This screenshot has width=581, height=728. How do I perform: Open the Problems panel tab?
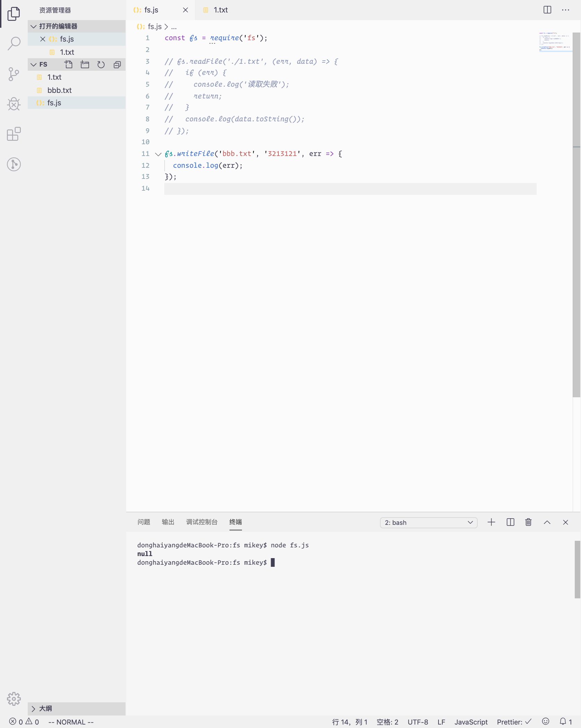(x=144, y=522)
